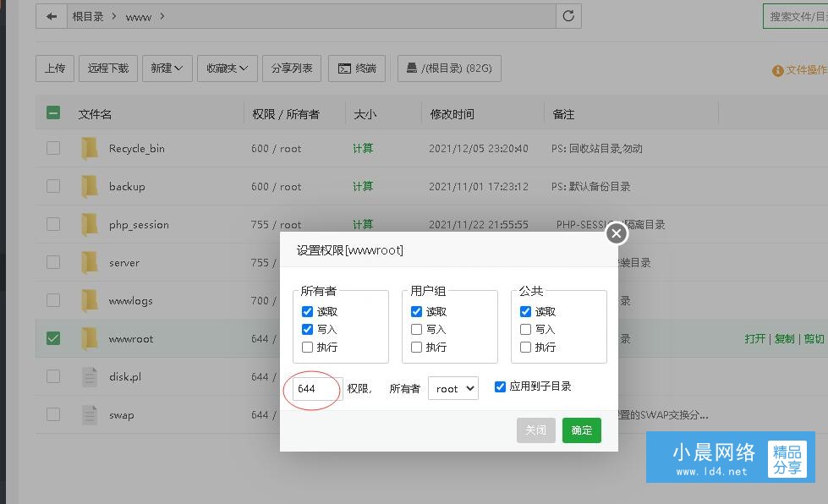The width and height of the screenshot is (828, 504).
Task: Select the backup row checkbox
Action: pos(53,186)
